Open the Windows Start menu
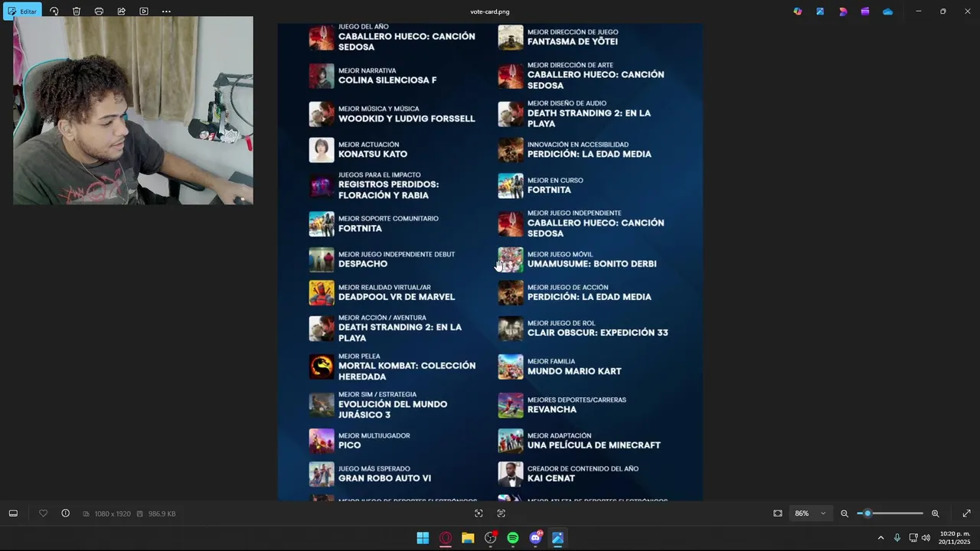Screen dimensions: 980x551 click(423, 538)
